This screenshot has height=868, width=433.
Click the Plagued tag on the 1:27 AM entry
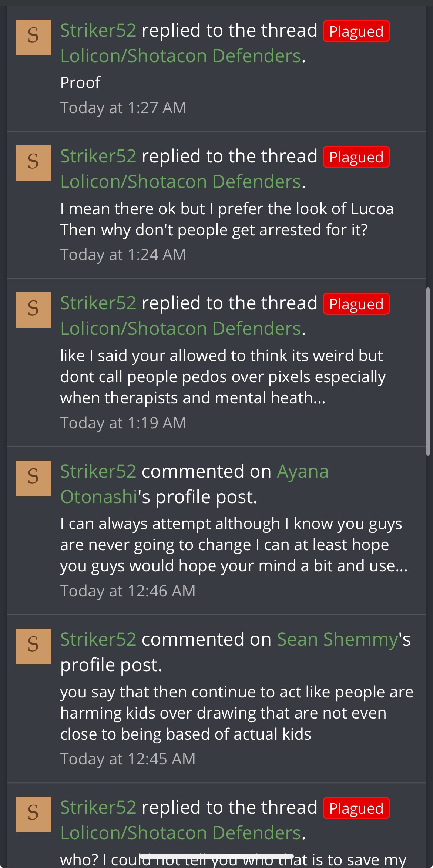(356, 31)
